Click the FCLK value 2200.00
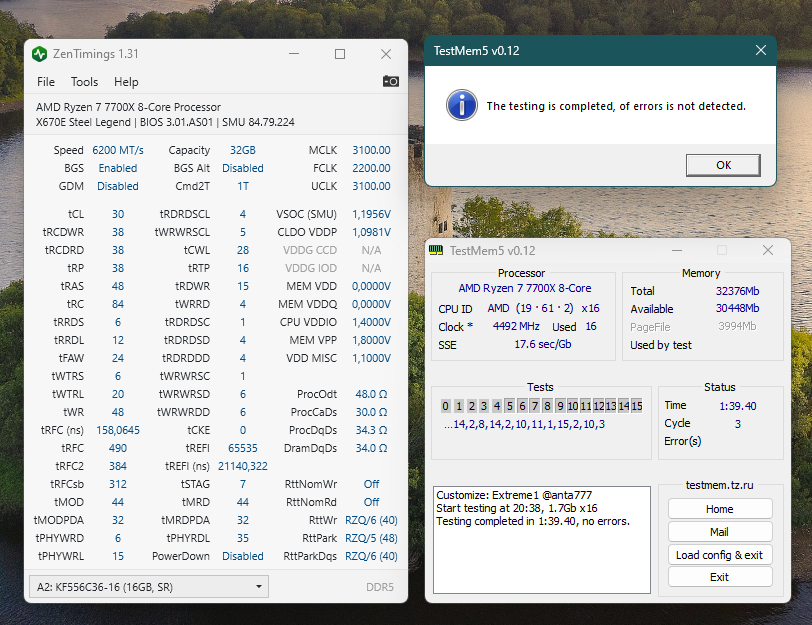Image resolution: width=812 pixels, height=625 pixels. coord(371,168)
